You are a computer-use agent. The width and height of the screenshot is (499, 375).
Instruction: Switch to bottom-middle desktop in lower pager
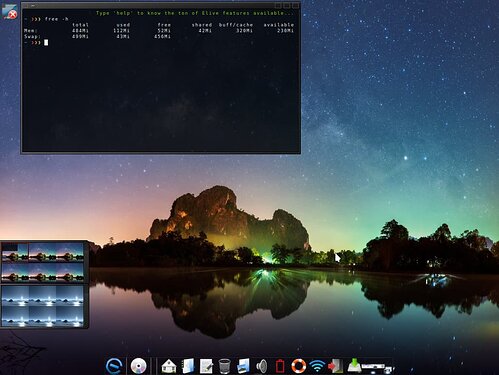(42, 316)
